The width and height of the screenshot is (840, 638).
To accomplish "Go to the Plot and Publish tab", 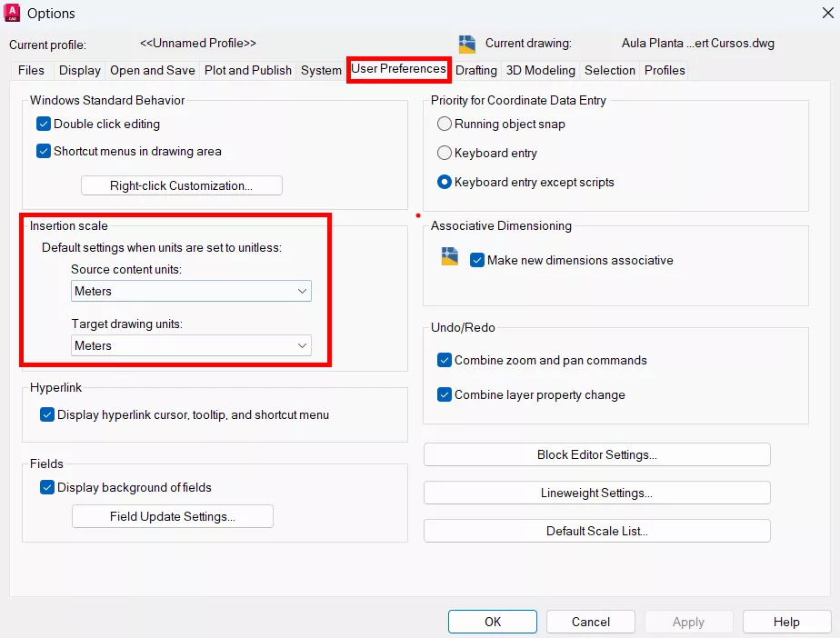I will pos(248,70).
